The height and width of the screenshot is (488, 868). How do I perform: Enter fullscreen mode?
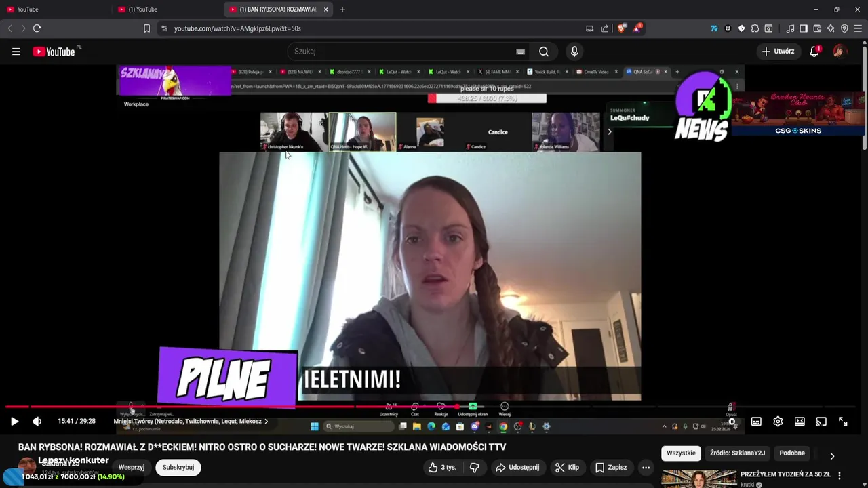843,422
